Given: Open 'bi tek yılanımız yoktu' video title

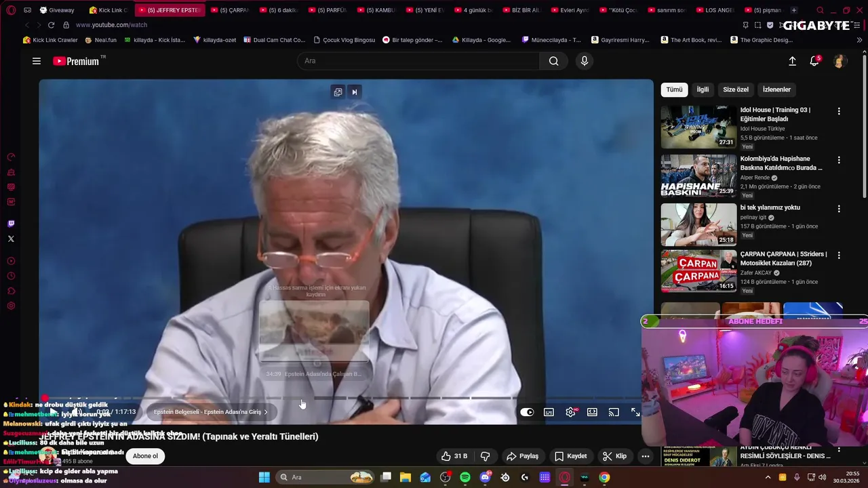Looking at the screenshot, I should point(770,207).
